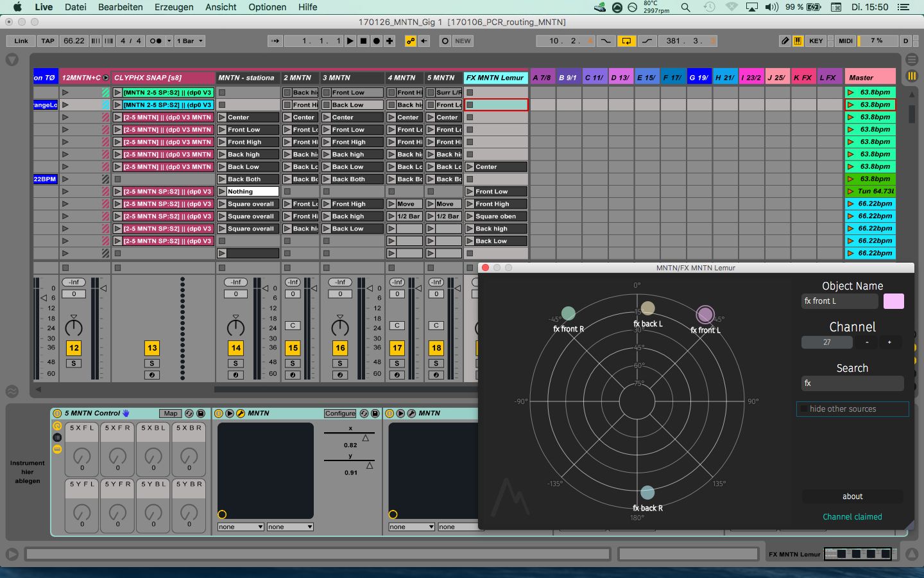Click the fx front L source dot

[x=705, y=314]
